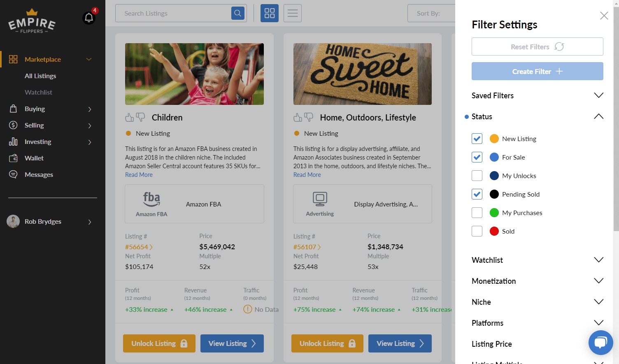The height and width of the screenshot is (364, 619).
Task: Click the Selling dollar icon
Action: (x=13, y=125)
